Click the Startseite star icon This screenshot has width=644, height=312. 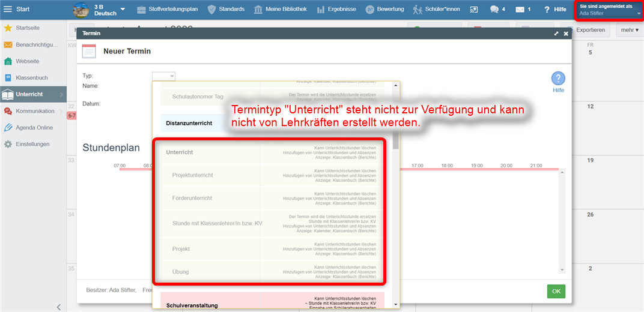coord(8,28)
